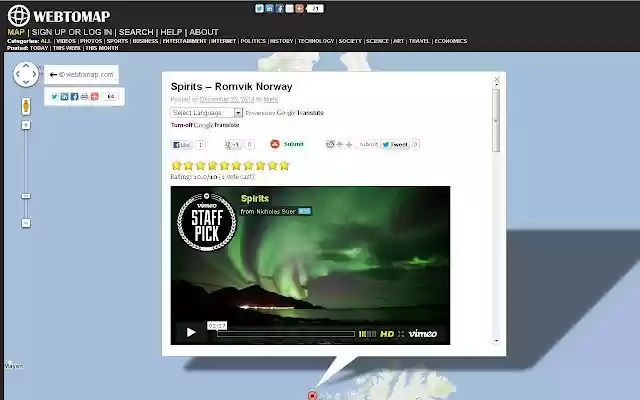Open the SEARCH menu item
Screen dimensions: 640x400
(136, 32)
